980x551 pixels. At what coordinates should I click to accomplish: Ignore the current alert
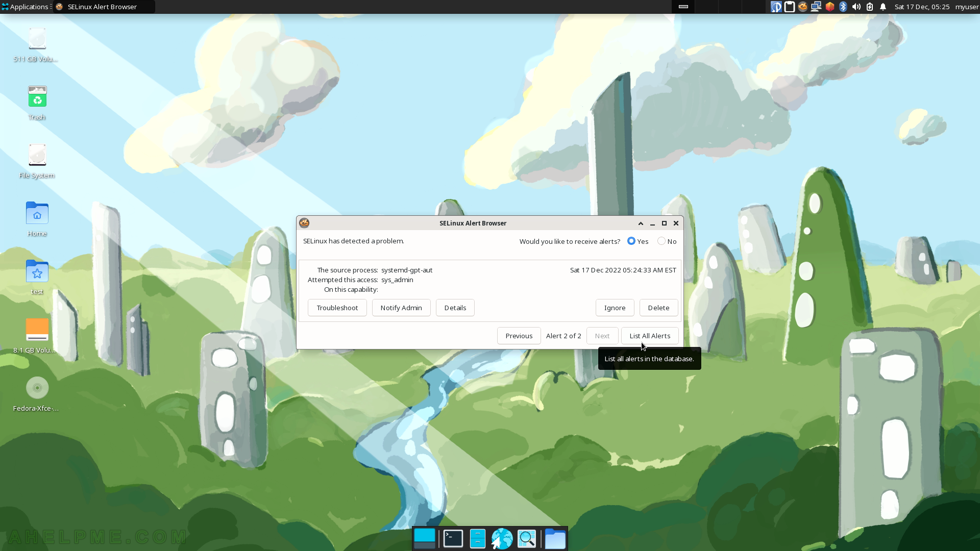615,308
